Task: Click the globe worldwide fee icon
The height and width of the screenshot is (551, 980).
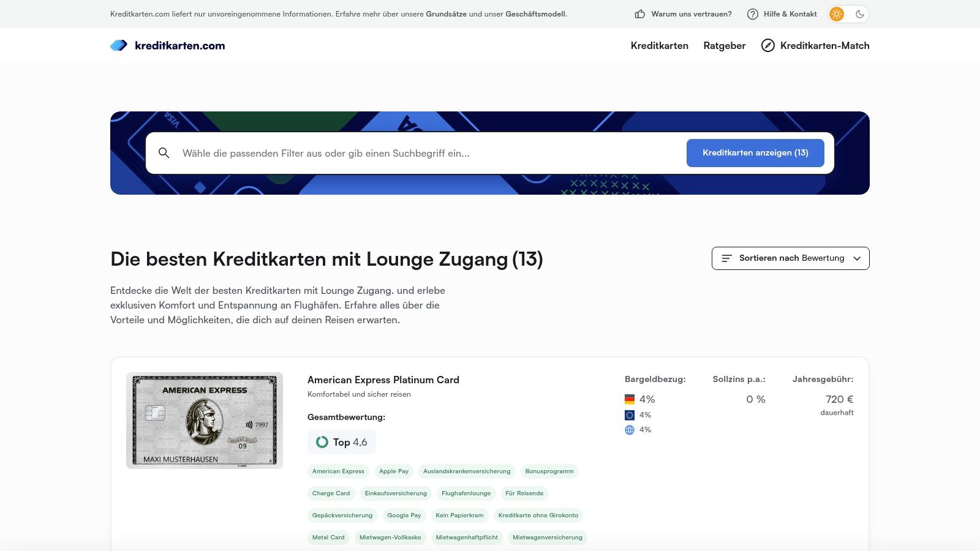Action: coord(630,430)
